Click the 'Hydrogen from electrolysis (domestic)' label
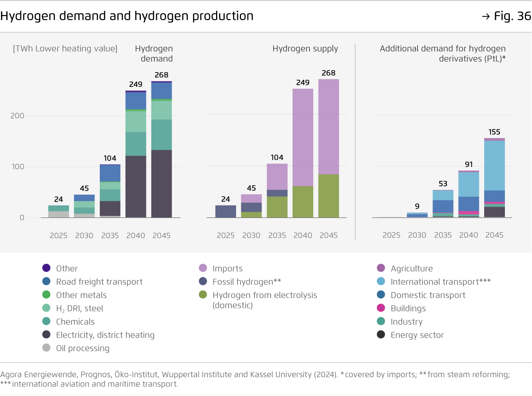The width and height of the screenshot is (532, 396). click(x=265, y=300)
